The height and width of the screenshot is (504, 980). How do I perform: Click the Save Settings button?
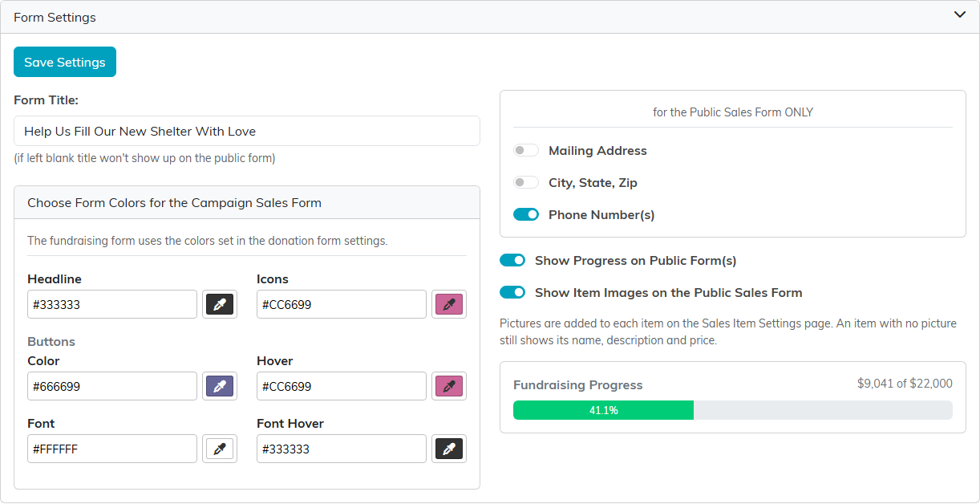pyautogui.click(x=65, y=62)
